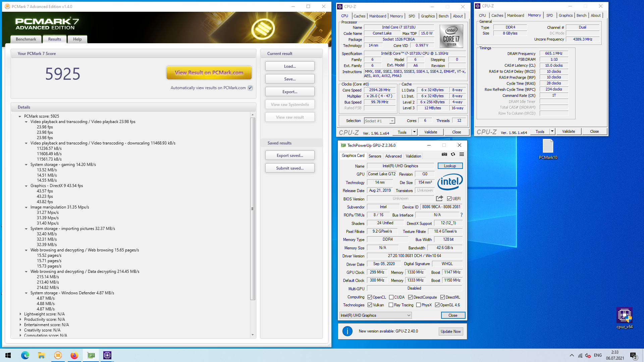Open Caches tab in CPU-Z CPU window
This screenshot has height=362, width=644.
point(359,16)
